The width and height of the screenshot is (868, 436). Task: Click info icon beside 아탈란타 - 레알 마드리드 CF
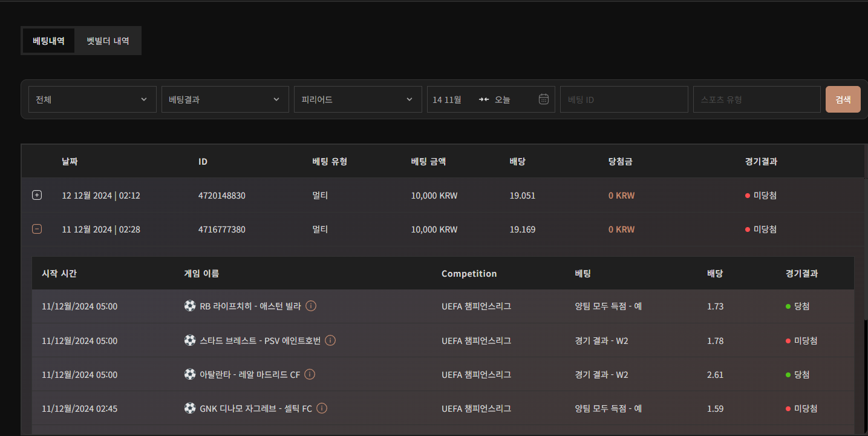[x=310, y=374]
